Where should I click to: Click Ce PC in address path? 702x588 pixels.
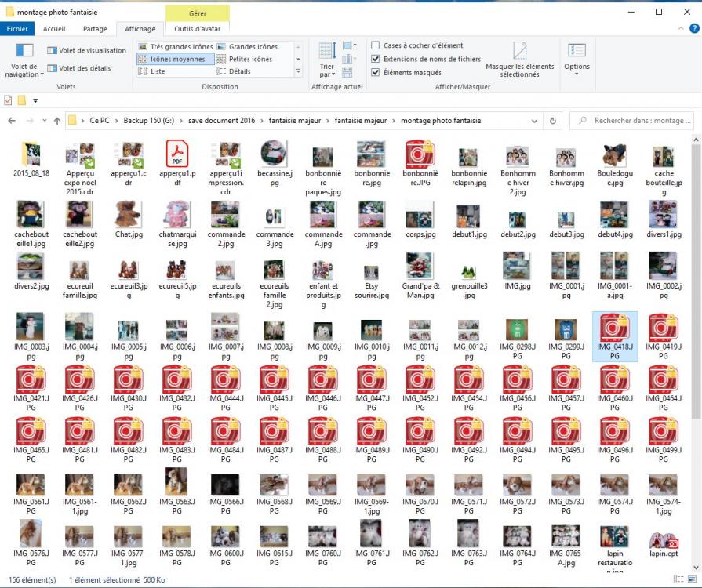pos(100,121)
